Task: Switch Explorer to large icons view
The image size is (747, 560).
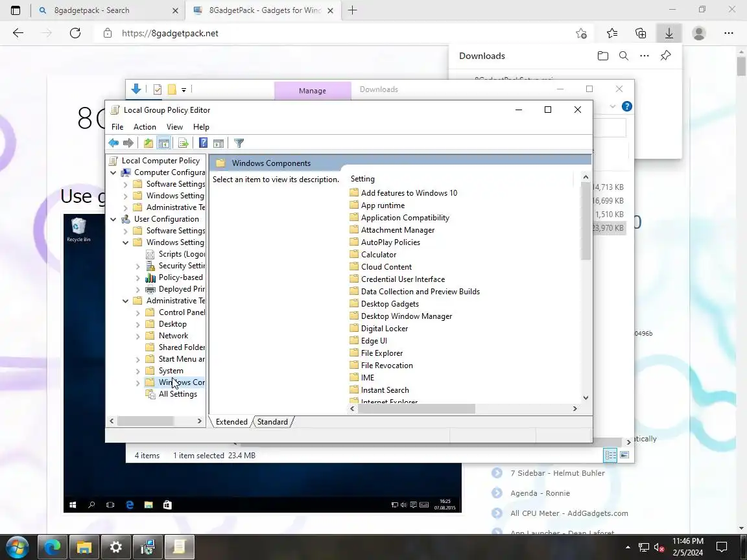Action: click(624, 455)
